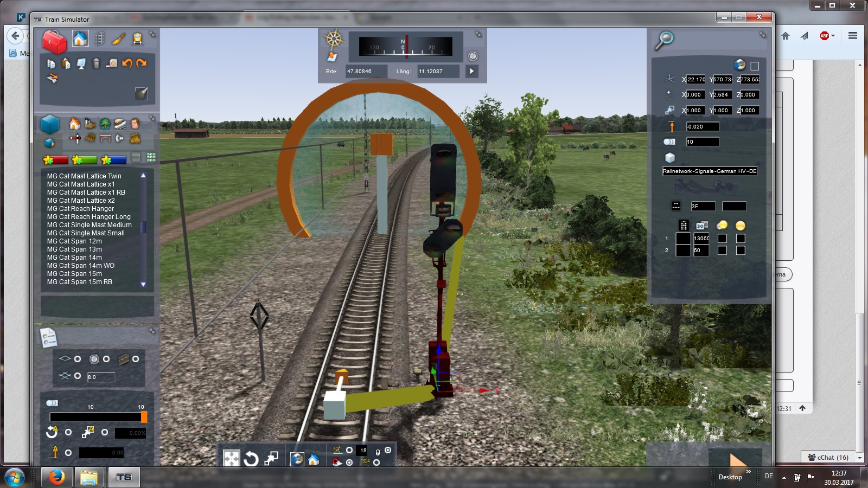Click the blue star favourites button

click(x=113, y=159)
